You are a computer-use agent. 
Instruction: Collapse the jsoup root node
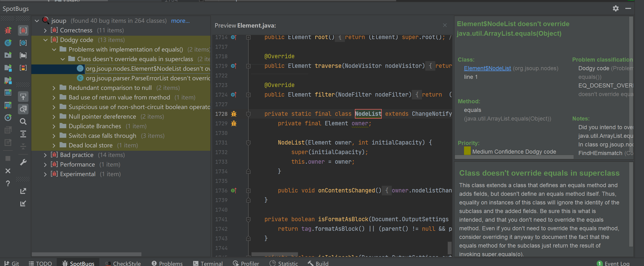pos(37,21)
